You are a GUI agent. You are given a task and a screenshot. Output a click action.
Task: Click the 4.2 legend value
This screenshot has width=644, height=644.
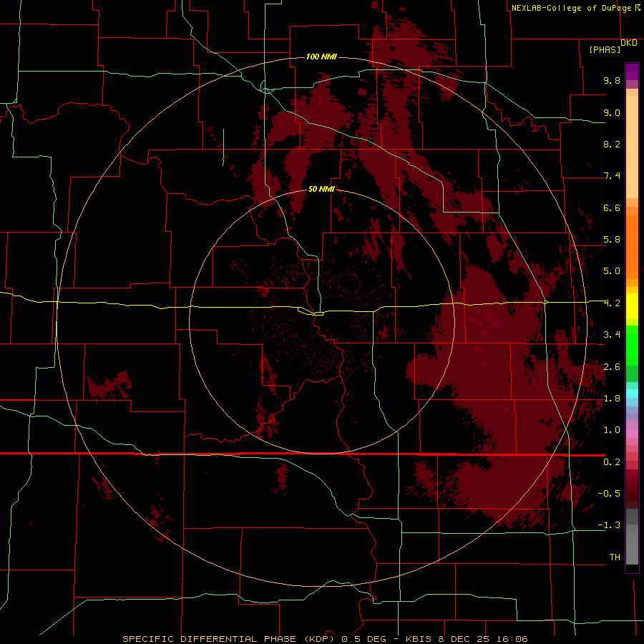[612, 303]
